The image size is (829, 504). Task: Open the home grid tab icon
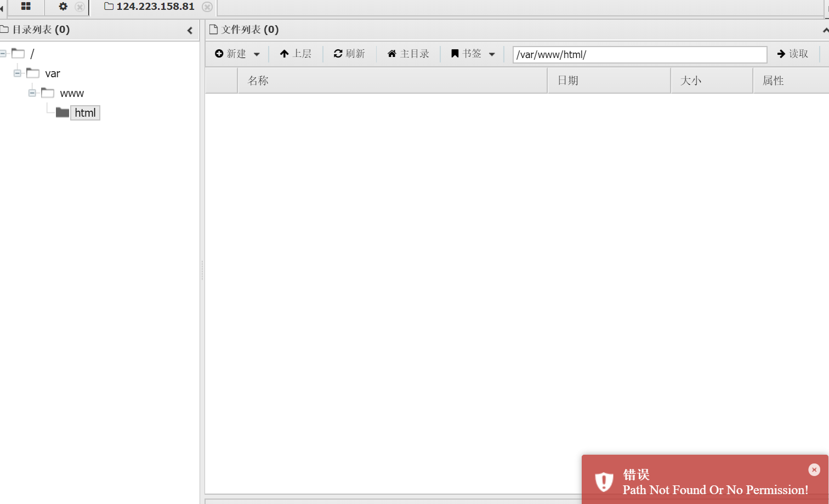coord(26,7)
